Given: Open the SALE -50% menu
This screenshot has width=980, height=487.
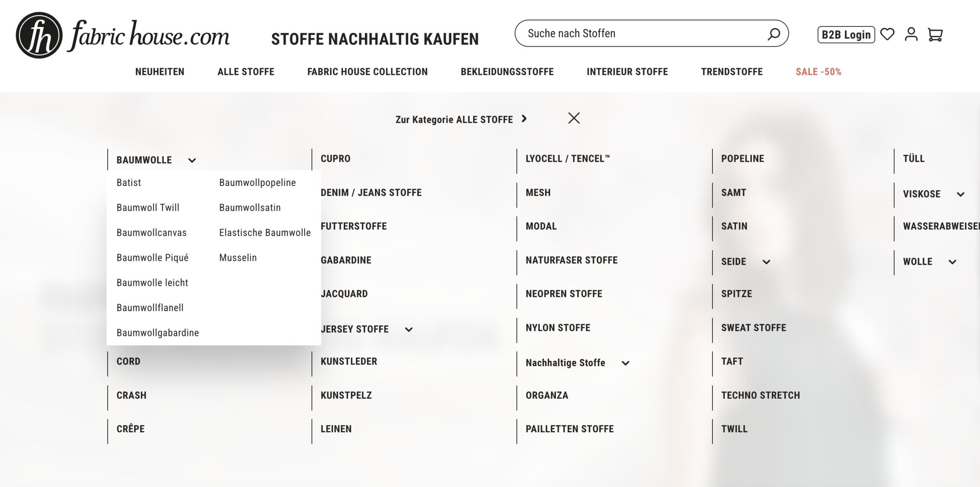Looking at the screenshot, I should (x=818, y=72).
